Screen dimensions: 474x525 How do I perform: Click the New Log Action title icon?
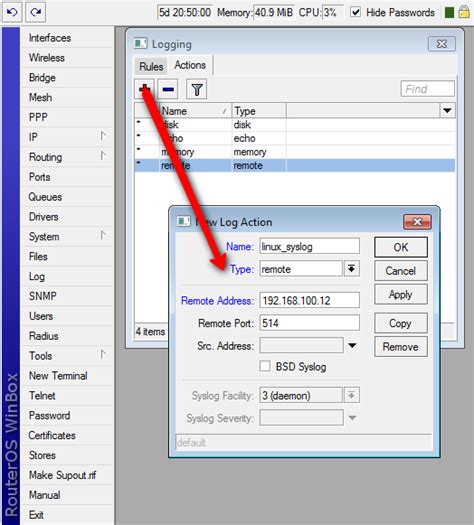click(184, 221)
